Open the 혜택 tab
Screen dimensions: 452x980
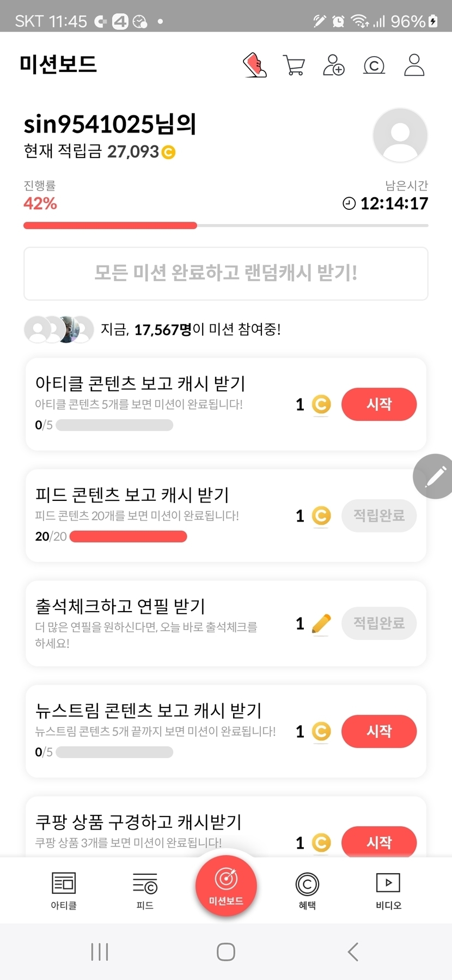[x=307, y=891]
